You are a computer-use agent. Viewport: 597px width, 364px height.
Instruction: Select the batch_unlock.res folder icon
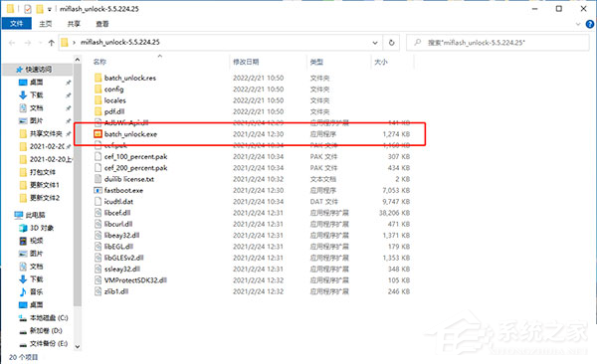point(99,78)
